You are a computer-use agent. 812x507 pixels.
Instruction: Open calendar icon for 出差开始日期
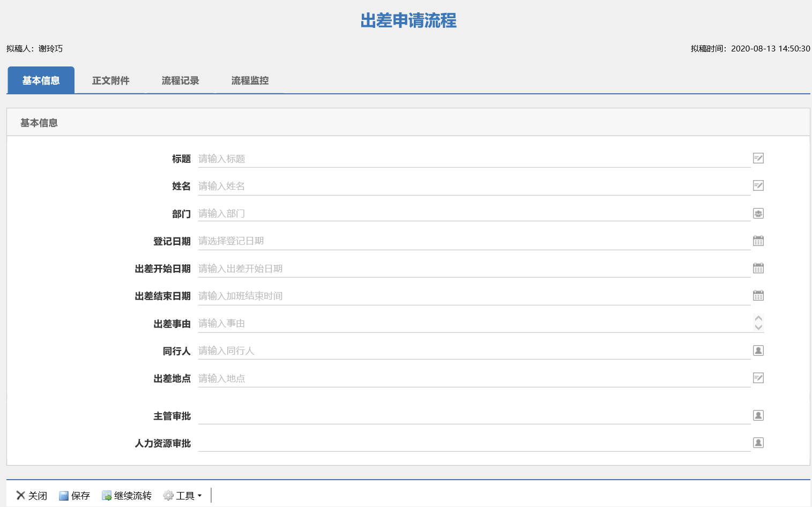pos(758,268)
